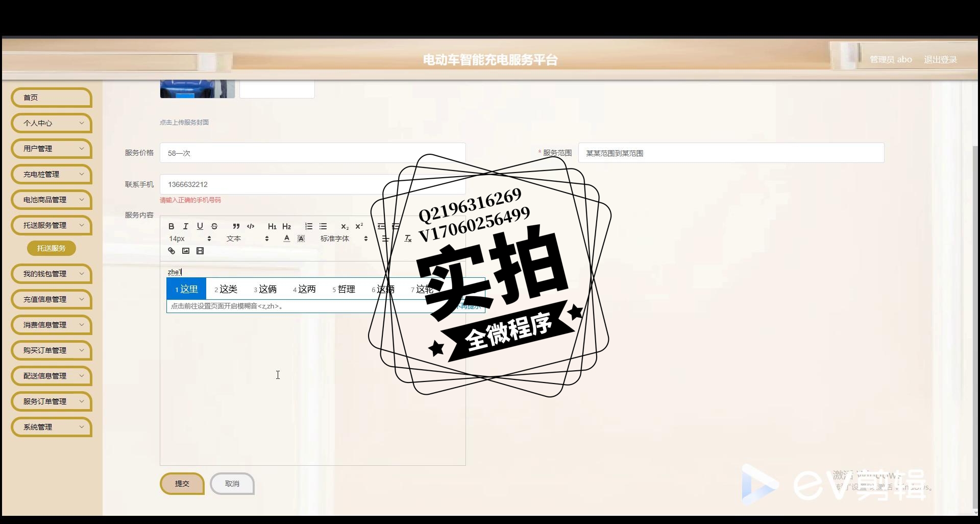Cancel the form with 取消 button
This screenshot has width=980, height=524.
[x=232, y=484]
